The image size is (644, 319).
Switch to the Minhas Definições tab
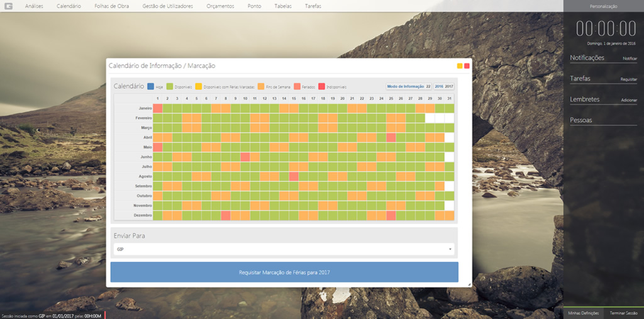pos(583,313)
